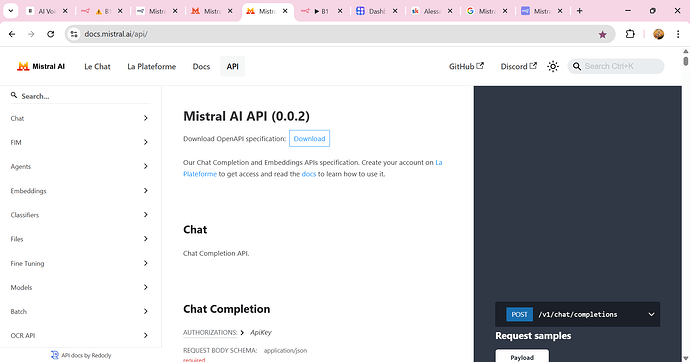Click the bookmark star icon
The image size is (690, 362).
tap(602, 34)
